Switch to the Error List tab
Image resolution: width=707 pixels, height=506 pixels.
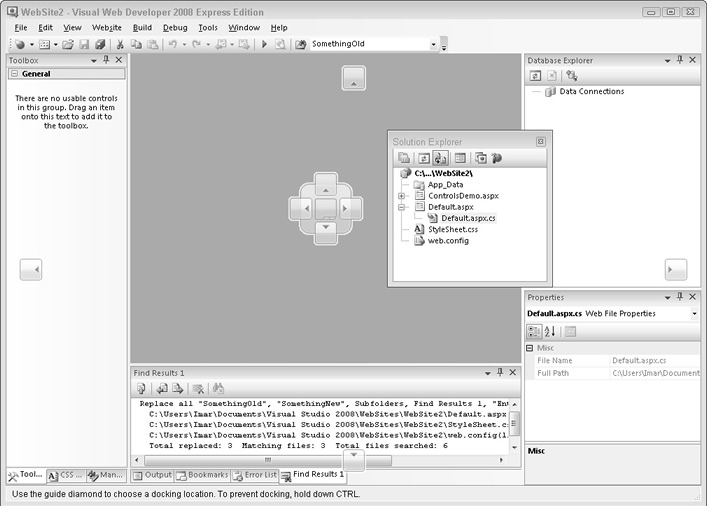click(255, 475)
